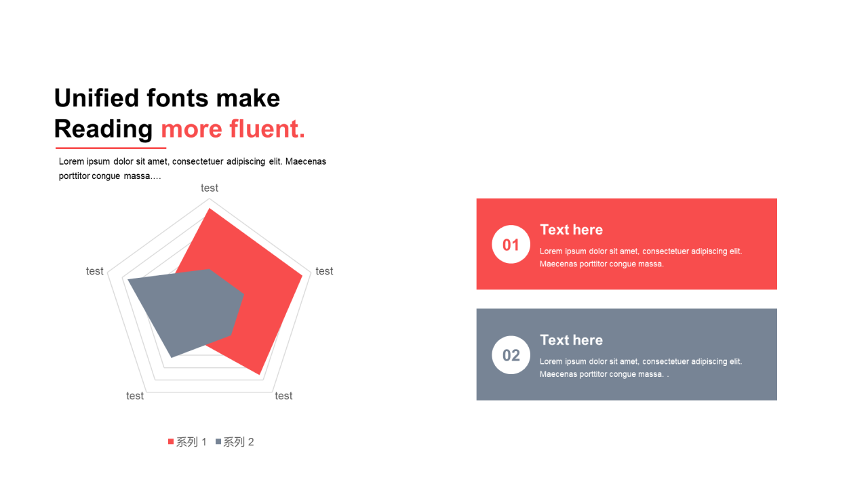Select the bottom-right "test" radar label

[283, 396]
